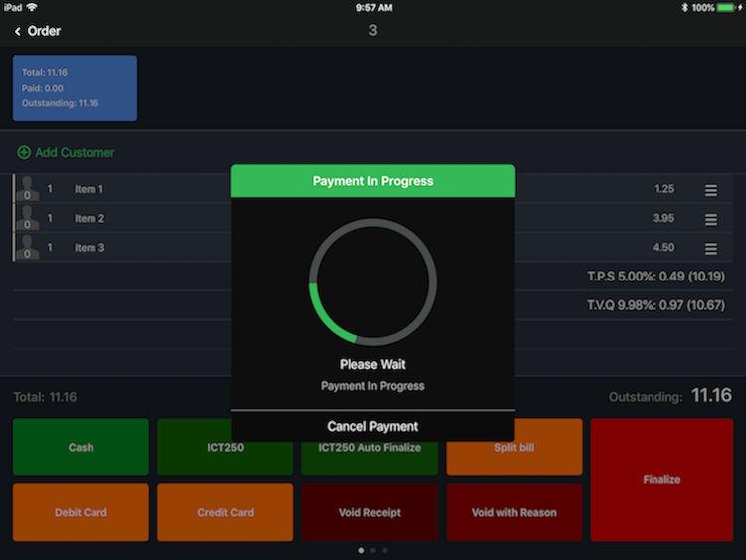The image size is (746, 560).
Task: Choose the Debit Card payment option
Action: tap(81, 512)
